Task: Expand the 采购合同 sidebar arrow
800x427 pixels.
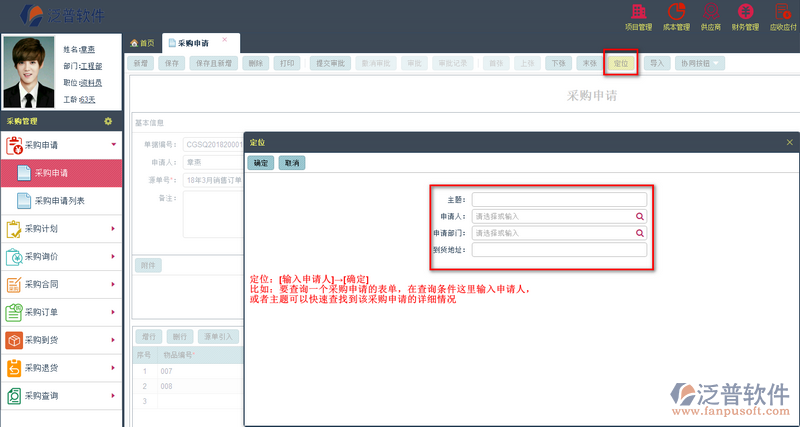Action: (113, 285)
